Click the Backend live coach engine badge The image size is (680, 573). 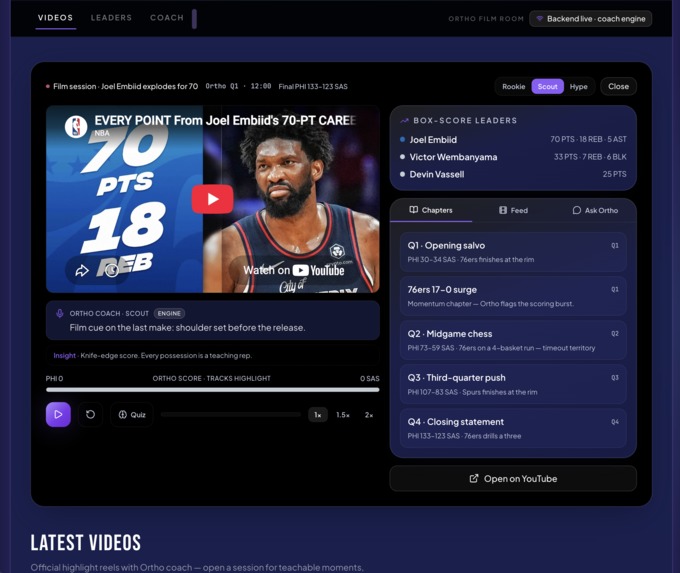[590, 19]
